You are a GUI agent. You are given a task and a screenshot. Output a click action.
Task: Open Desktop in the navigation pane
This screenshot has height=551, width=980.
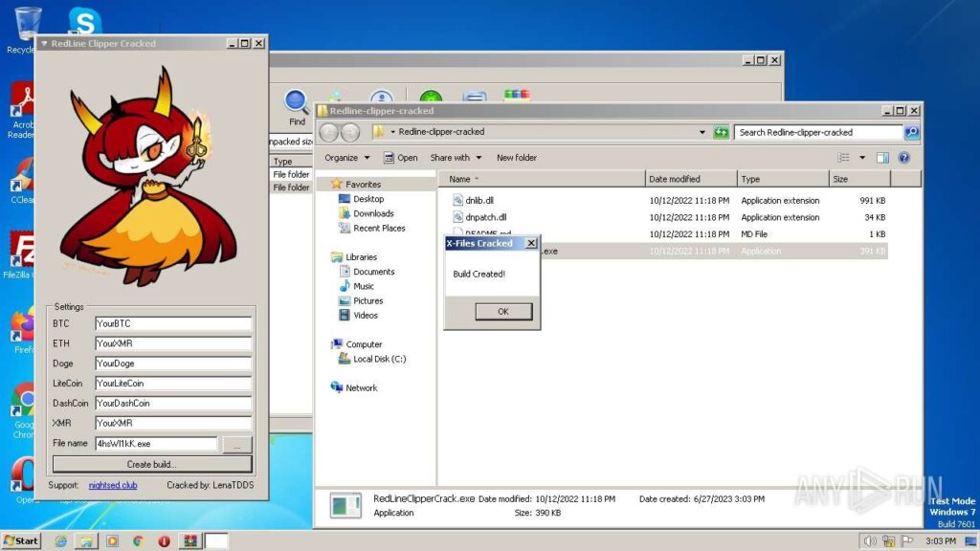click(361, 199)
